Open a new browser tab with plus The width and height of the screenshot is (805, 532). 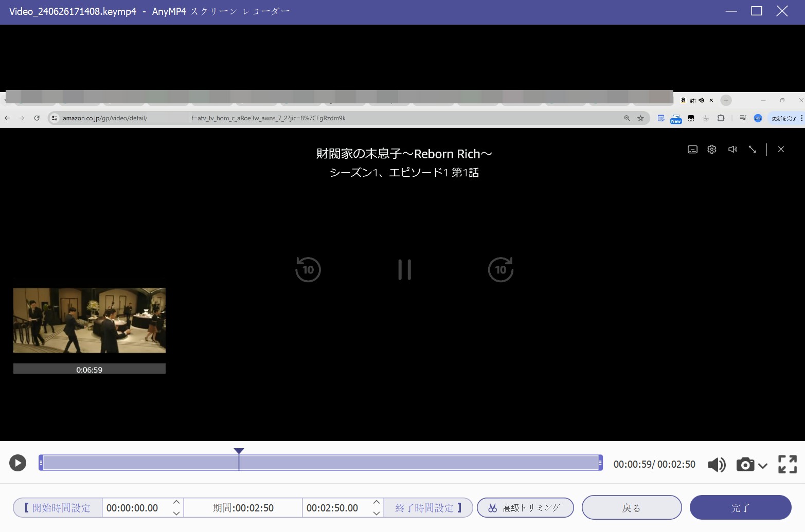(726, 100)
